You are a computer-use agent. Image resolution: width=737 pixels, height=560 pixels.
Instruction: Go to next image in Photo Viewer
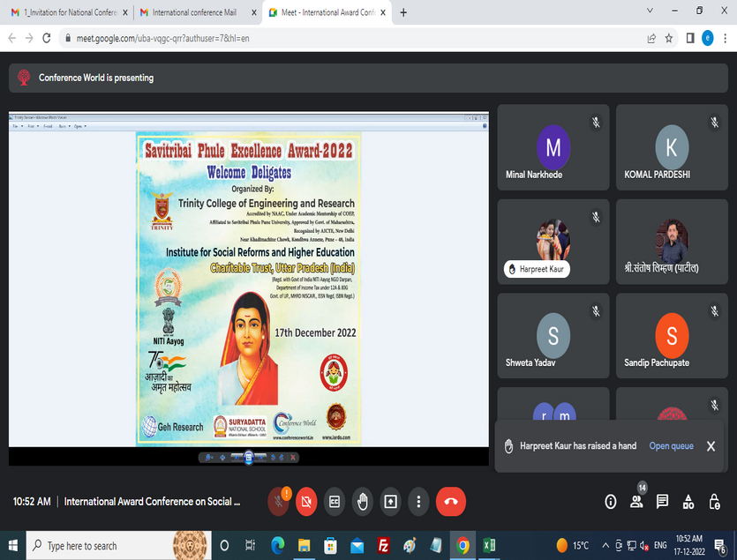[261, 458]
